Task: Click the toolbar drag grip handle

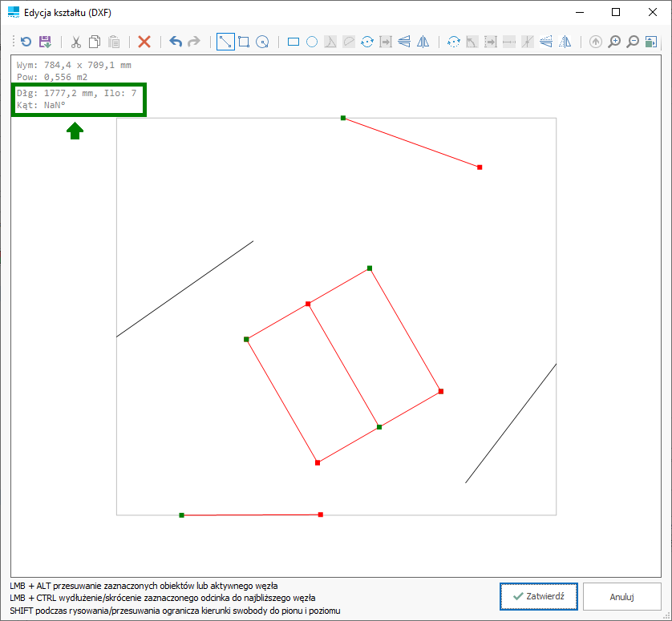Action: pyautogui.click(x=14, y=42)
